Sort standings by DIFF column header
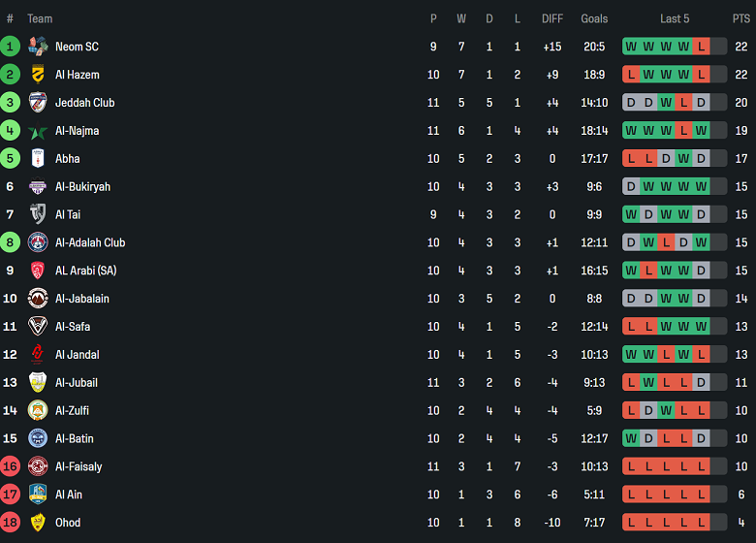 tap(552, 18)
